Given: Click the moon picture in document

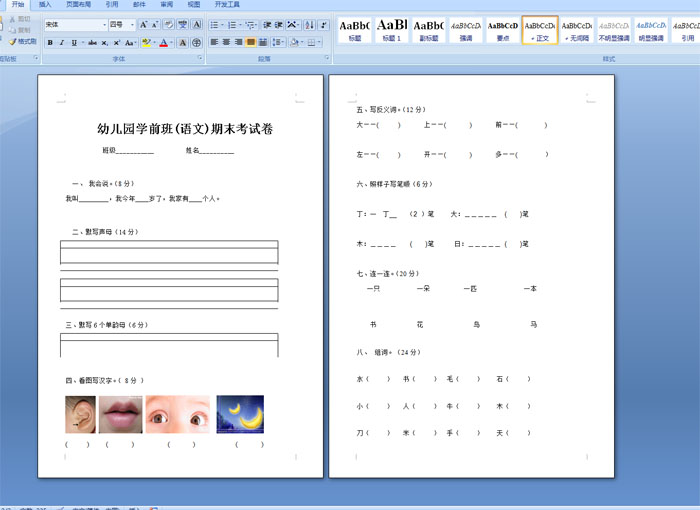Looking at the screenshot, I should click(x=240, y=414).
